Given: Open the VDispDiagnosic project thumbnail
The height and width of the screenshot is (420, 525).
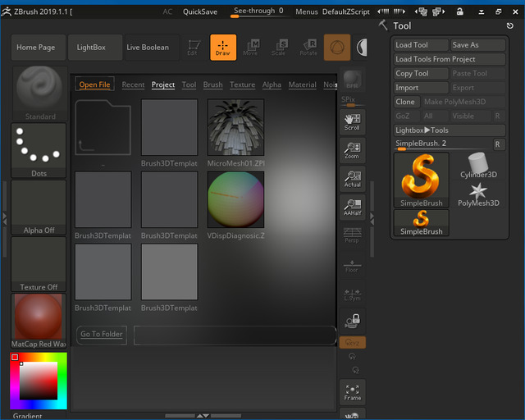Looking at the screenshot, I should (x=235, y=199).
